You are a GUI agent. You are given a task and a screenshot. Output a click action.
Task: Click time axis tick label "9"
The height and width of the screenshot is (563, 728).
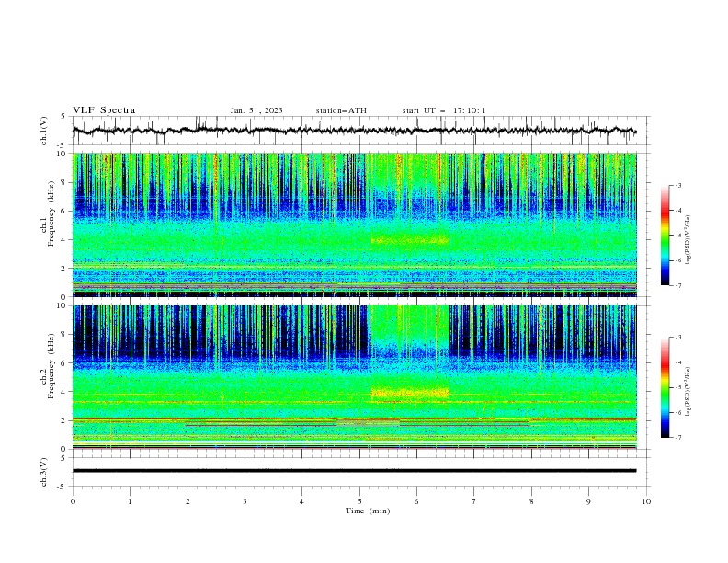pos(588,501)
